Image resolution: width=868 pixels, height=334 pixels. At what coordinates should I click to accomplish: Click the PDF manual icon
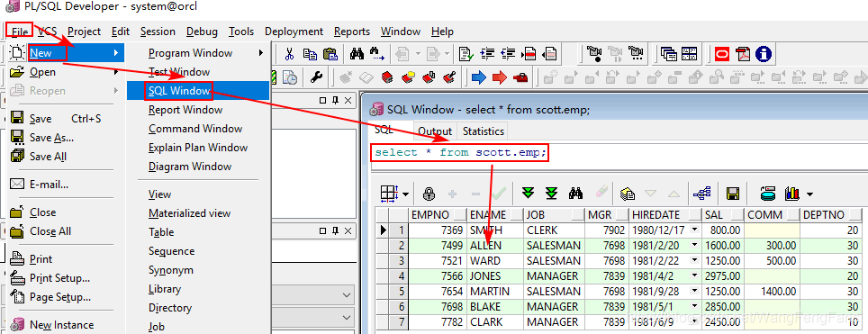coord(743,53)
